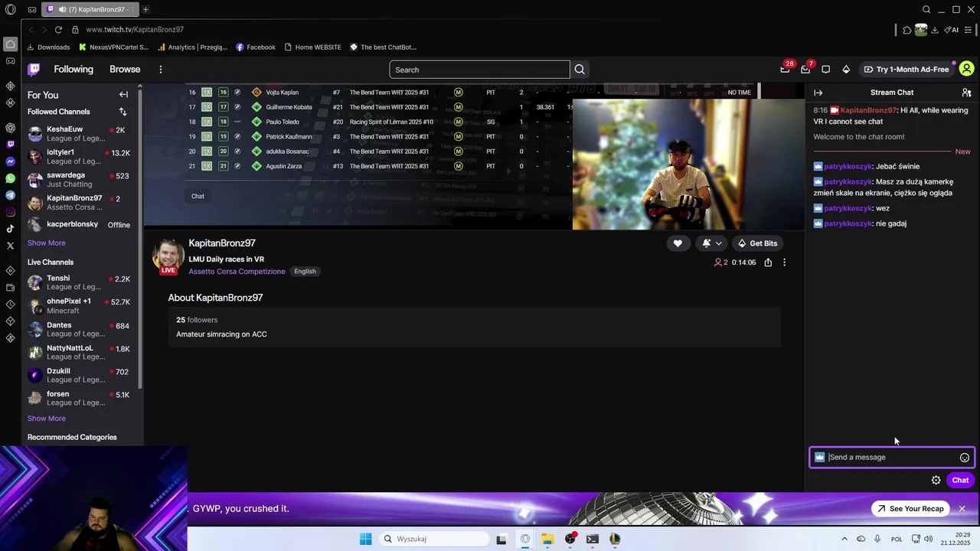Open File Explorer from the taskbar
Screen dimensions: 980x551
click(x=547, y=539)
